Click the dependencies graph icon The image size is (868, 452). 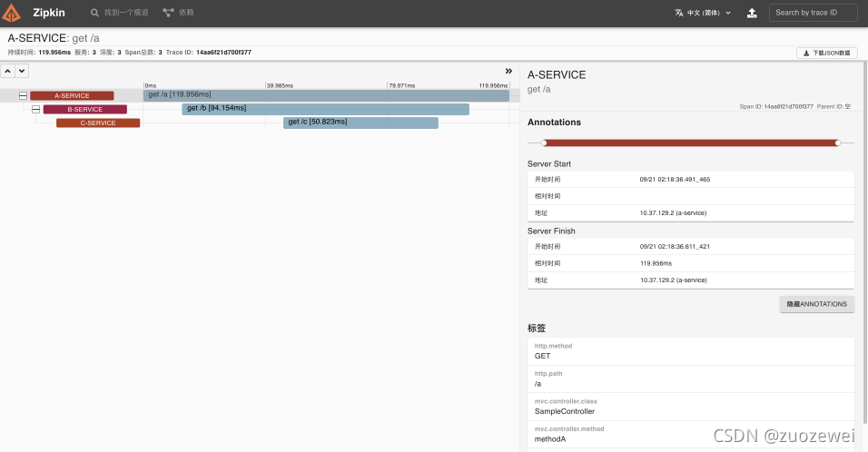[168, 12]
